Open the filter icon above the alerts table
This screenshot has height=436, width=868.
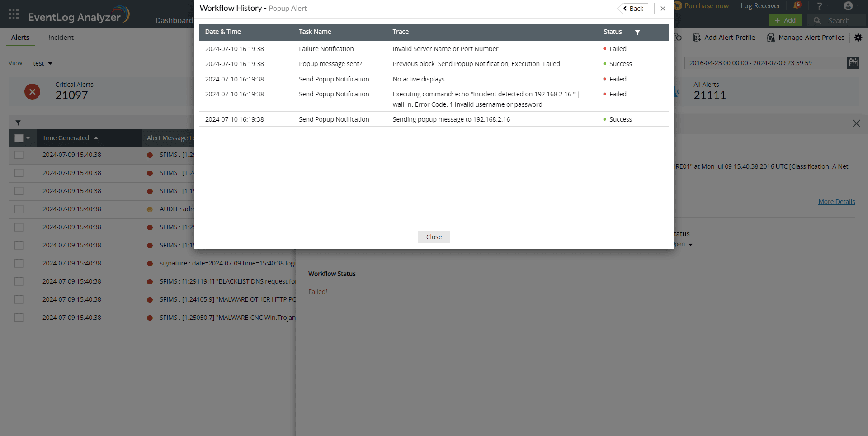tap(18, 123)
